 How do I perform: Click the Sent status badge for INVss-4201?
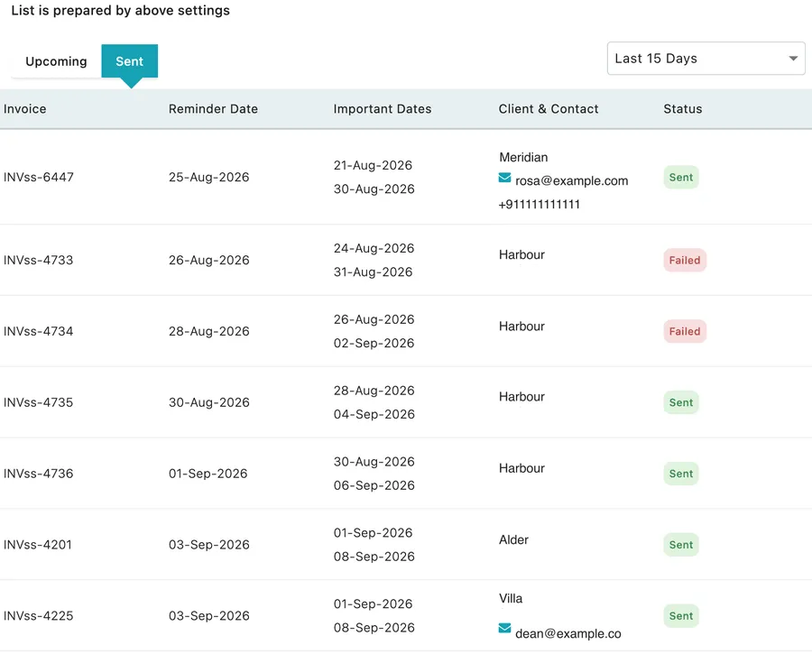point(681,545)
